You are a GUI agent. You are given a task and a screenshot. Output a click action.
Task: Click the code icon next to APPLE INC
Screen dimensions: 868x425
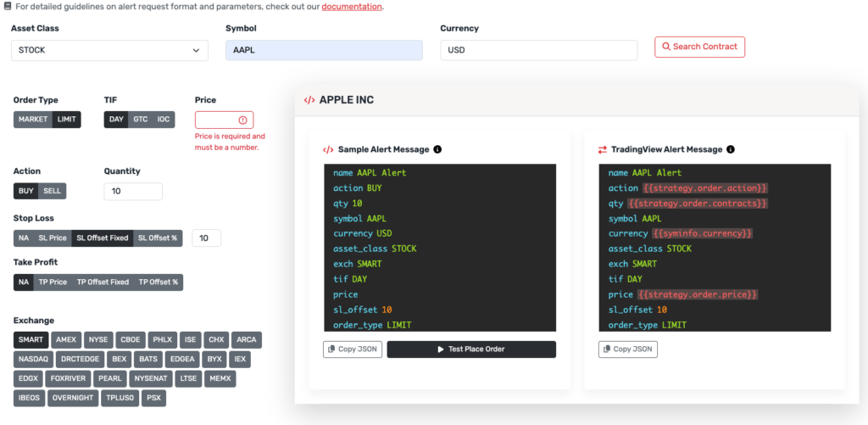(x=309, y=100)
